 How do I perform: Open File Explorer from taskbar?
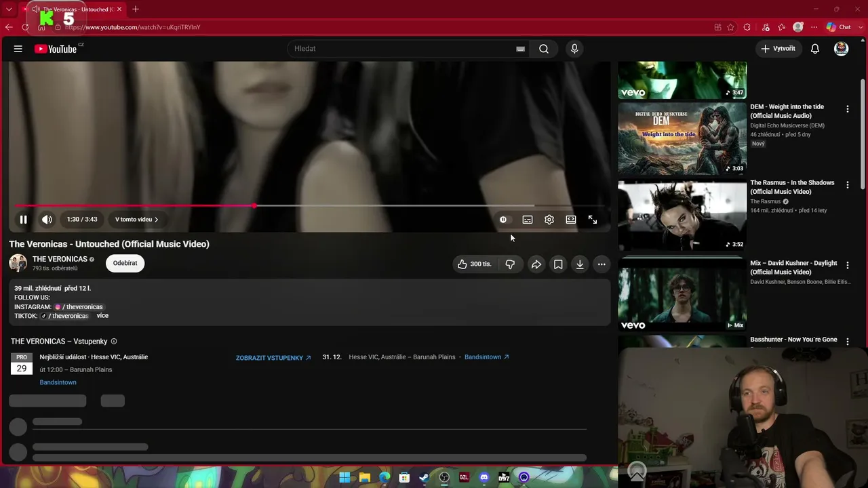364,477
